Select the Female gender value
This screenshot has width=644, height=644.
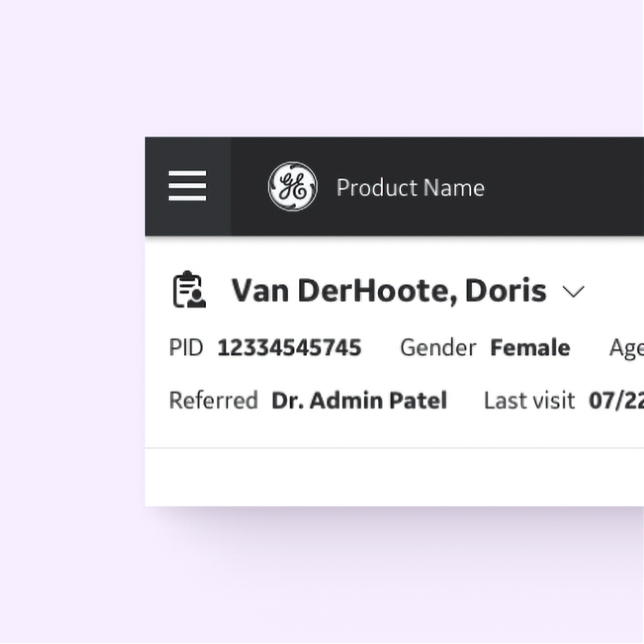point(530,347)
